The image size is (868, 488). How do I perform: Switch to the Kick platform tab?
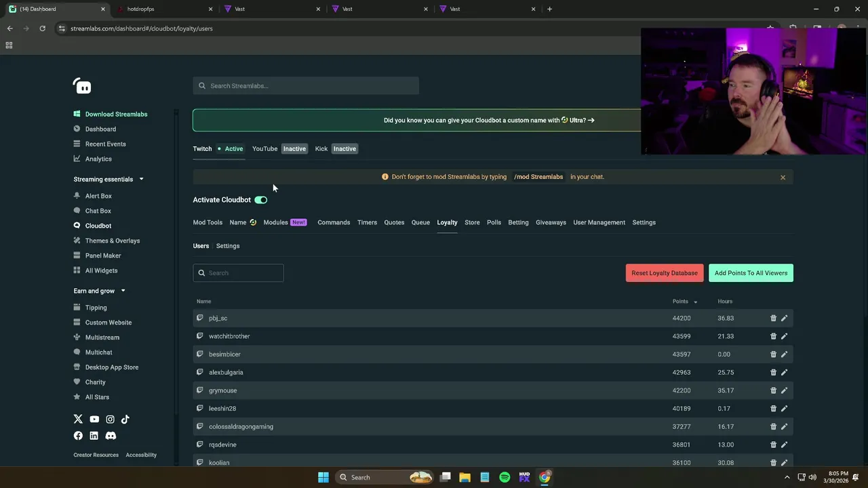coord(321,148)
